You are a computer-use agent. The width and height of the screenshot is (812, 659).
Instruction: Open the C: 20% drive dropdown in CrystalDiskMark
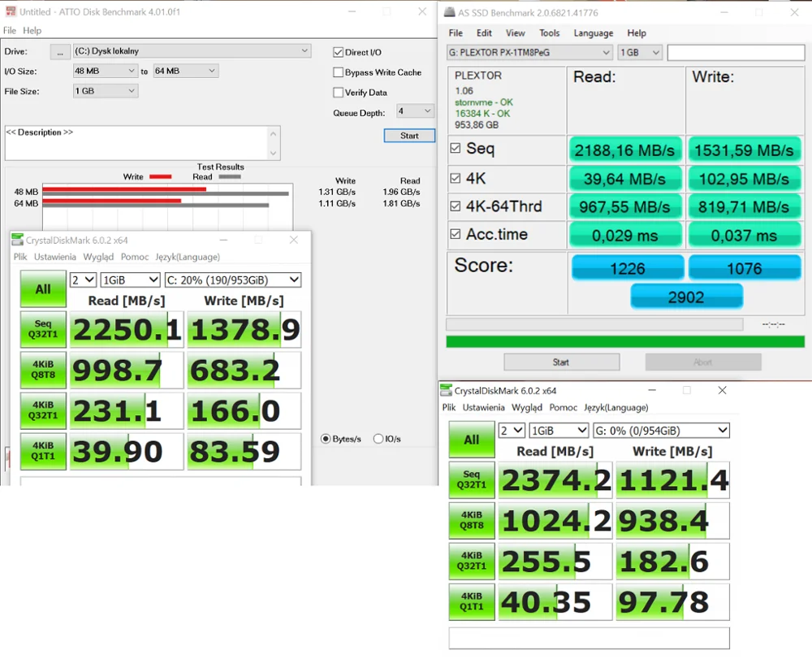pos(233,280)
